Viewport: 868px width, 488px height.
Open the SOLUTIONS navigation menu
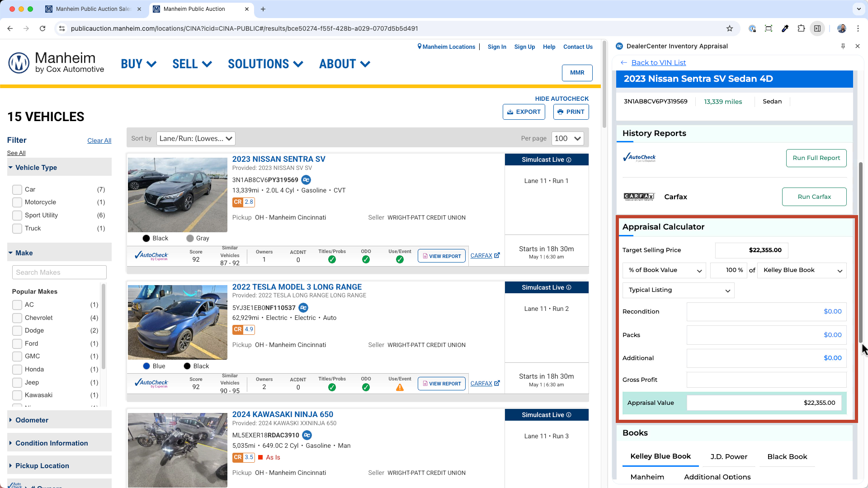(265, 64)
